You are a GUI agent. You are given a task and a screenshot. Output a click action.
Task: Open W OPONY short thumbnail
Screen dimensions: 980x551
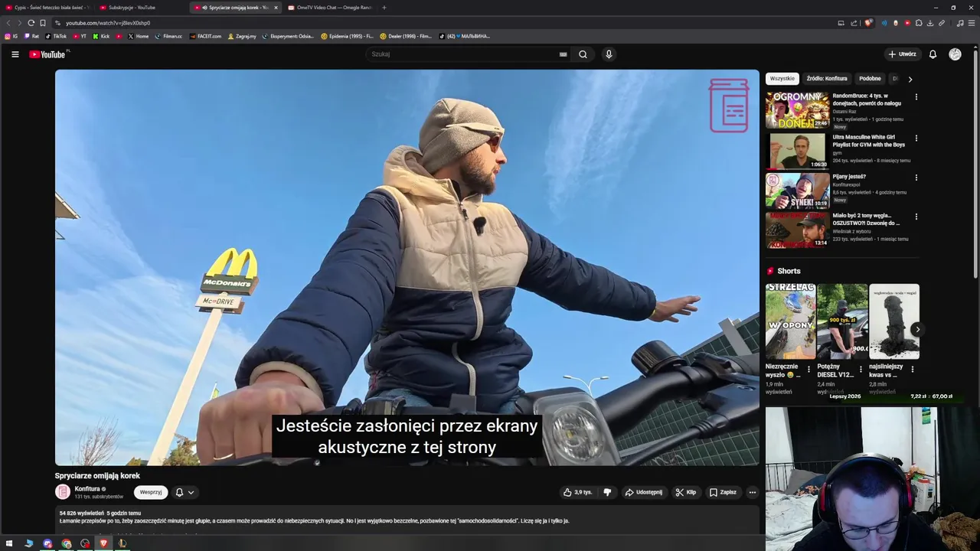click(x=790, y=321)
